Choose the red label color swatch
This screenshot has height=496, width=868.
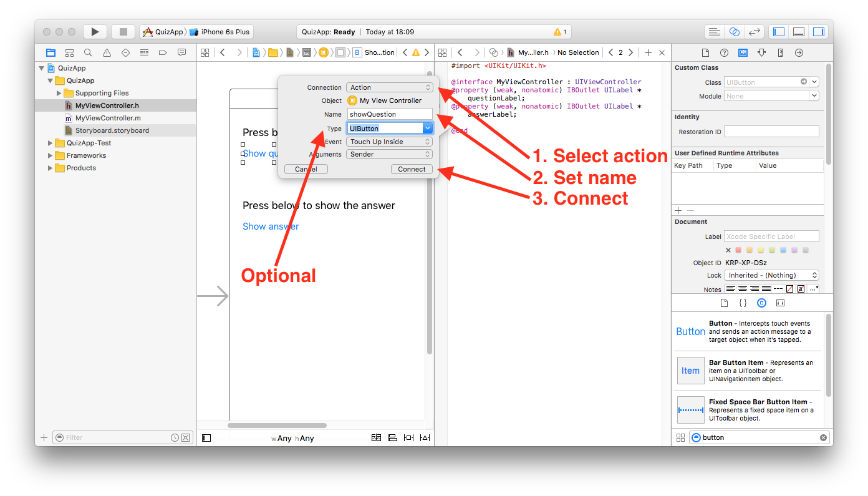(738, 250)
